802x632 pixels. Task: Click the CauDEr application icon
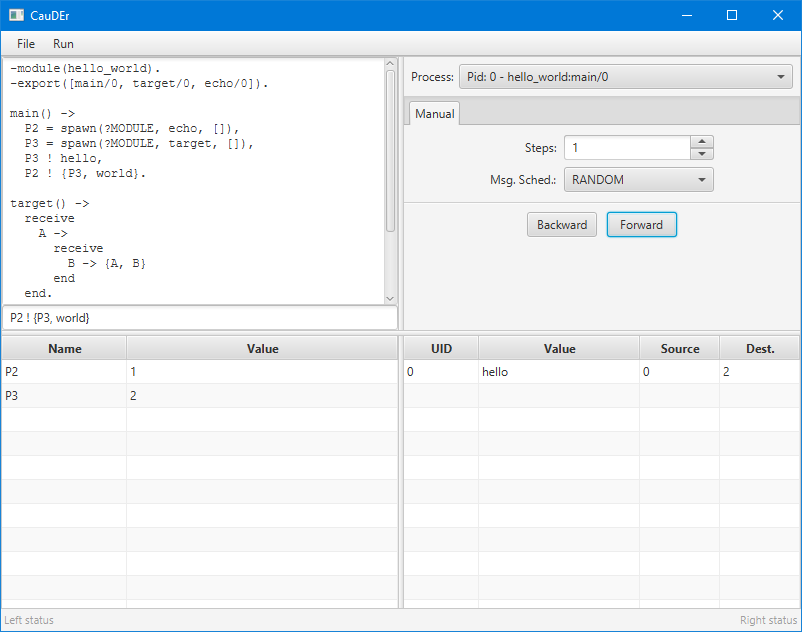[x=16, y=15]
